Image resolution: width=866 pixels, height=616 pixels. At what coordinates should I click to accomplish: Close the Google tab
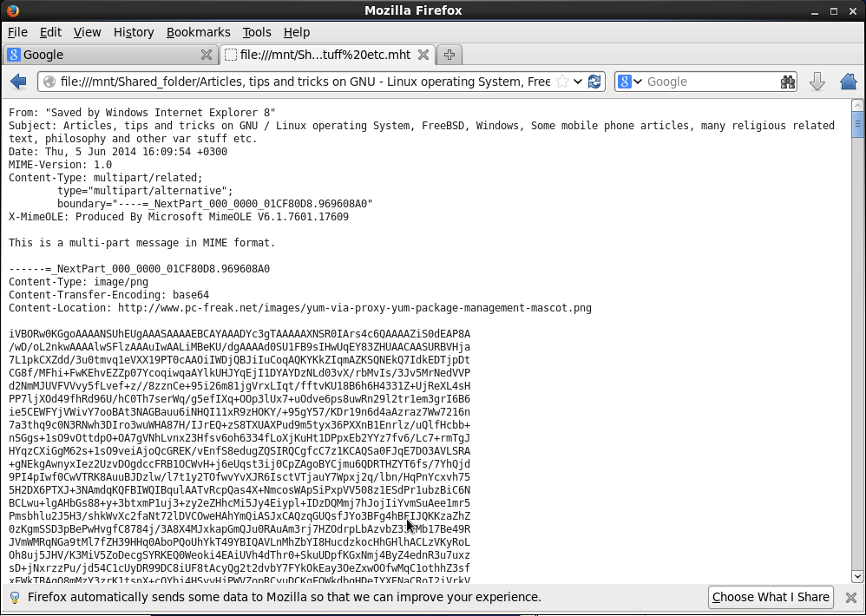206,53
